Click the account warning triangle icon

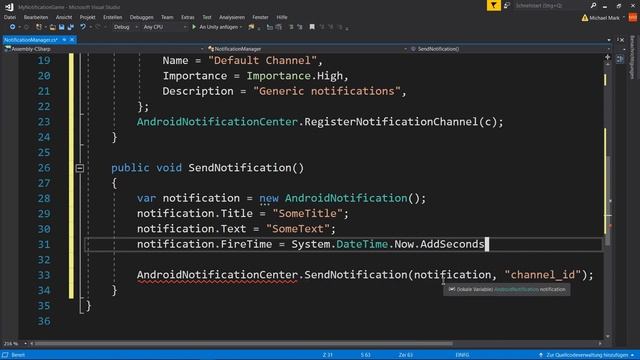pos(585,18)
